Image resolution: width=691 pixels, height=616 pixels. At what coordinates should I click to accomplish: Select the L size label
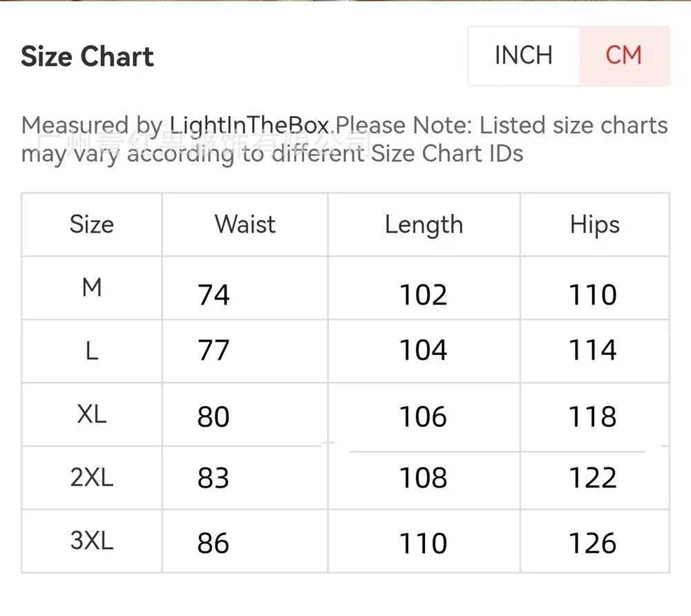[91, 350]
